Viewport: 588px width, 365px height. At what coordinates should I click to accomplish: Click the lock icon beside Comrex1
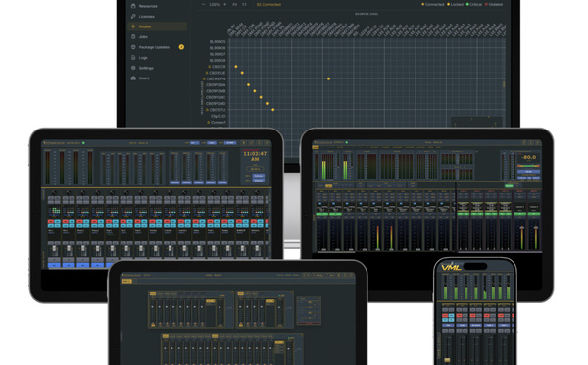coord(208,122)
